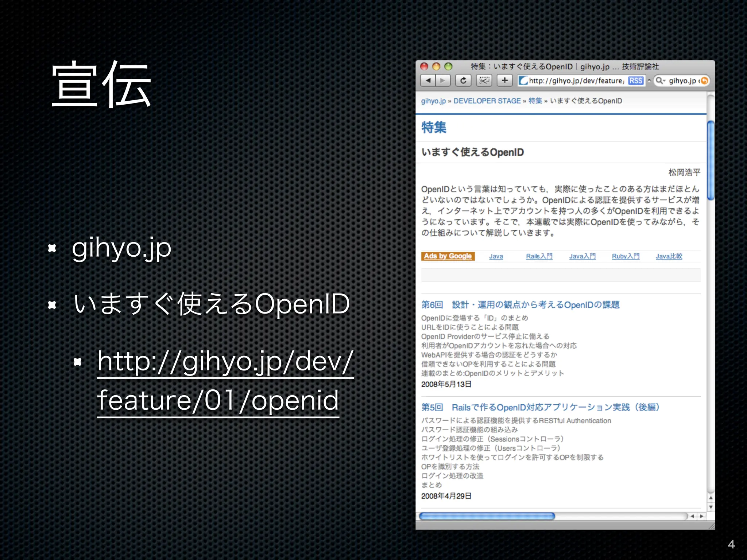This screenshot has height=560, width=747.
Task: Click the vertical scrollbar thumb
Action: pos(711,160)
